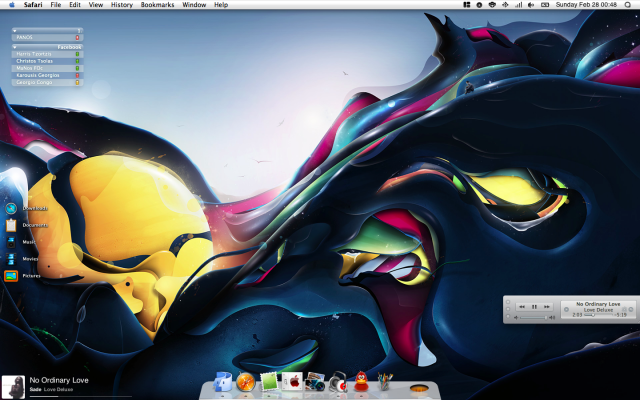
Task: Open the headphones speaker music app in dock
Action: pos(338,382)
